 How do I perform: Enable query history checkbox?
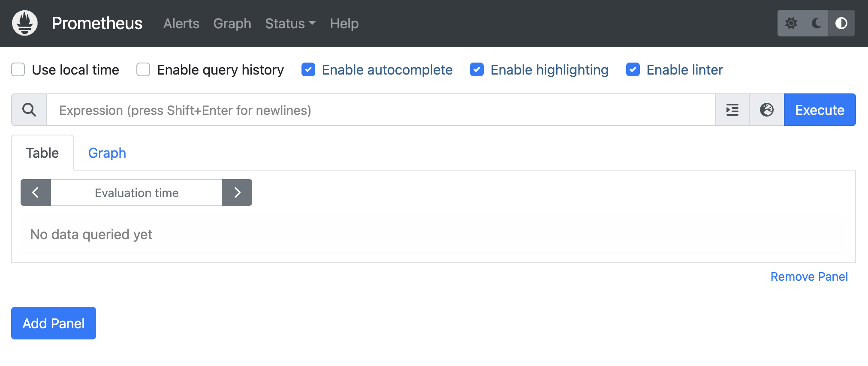pyautogui.click(x=143, y=69)
